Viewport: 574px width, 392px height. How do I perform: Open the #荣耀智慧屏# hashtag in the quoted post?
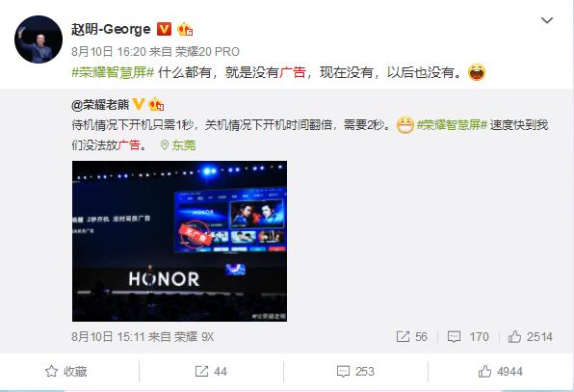(x=452, y=125)
